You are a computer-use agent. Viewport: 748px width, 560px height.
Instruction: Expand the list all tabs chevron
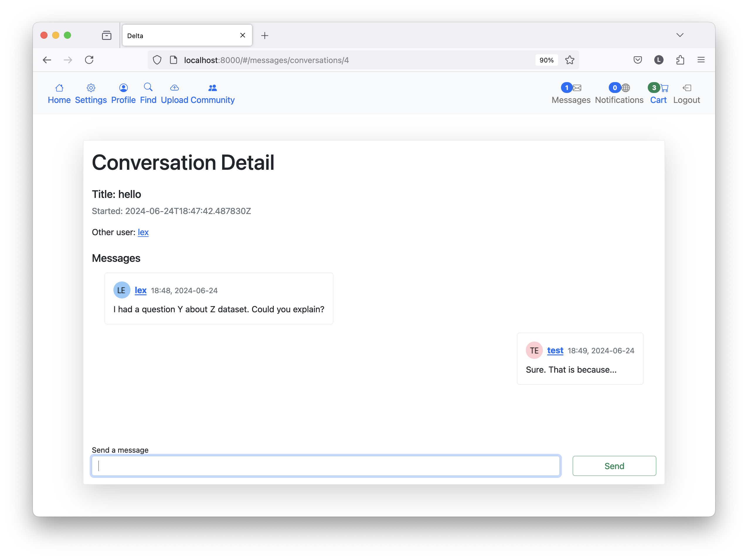point(680,35)
